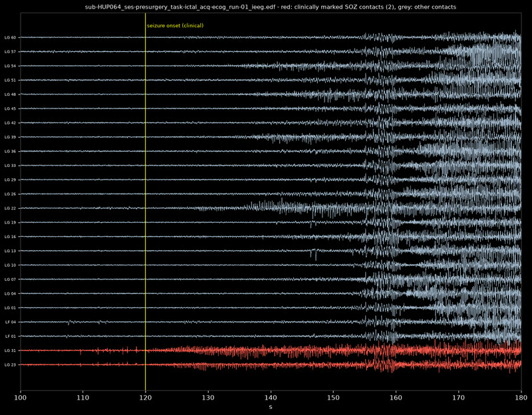532x415 pixels.
Task: Click the LG 26 channel label
Action: pyautogui.click(x=10, y=194)
